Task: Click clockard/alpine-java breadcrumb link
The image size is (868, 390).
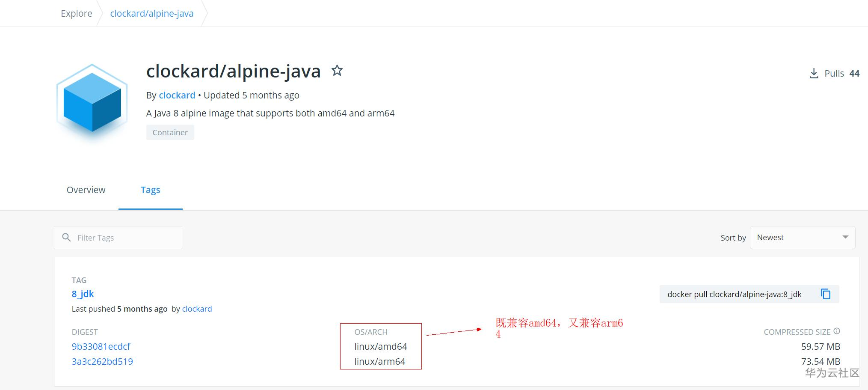Action: coord(151,13)
